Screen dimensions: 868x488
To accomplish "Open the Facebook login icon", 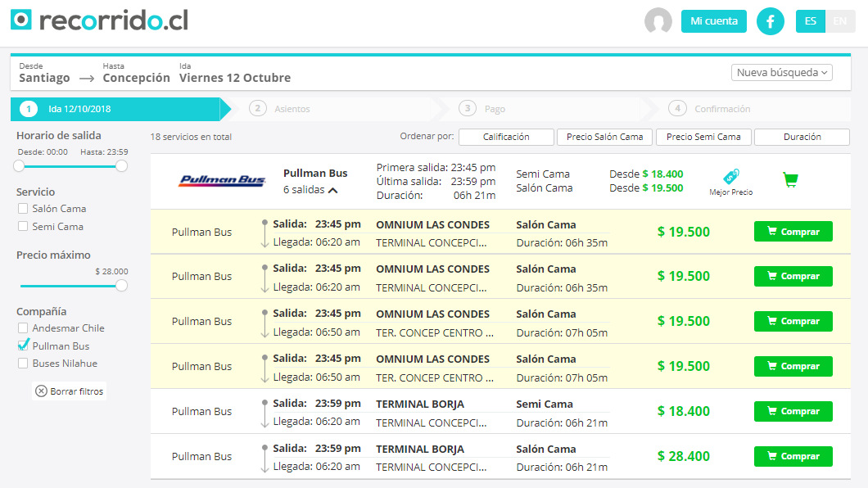I will [x=770, y=21].
